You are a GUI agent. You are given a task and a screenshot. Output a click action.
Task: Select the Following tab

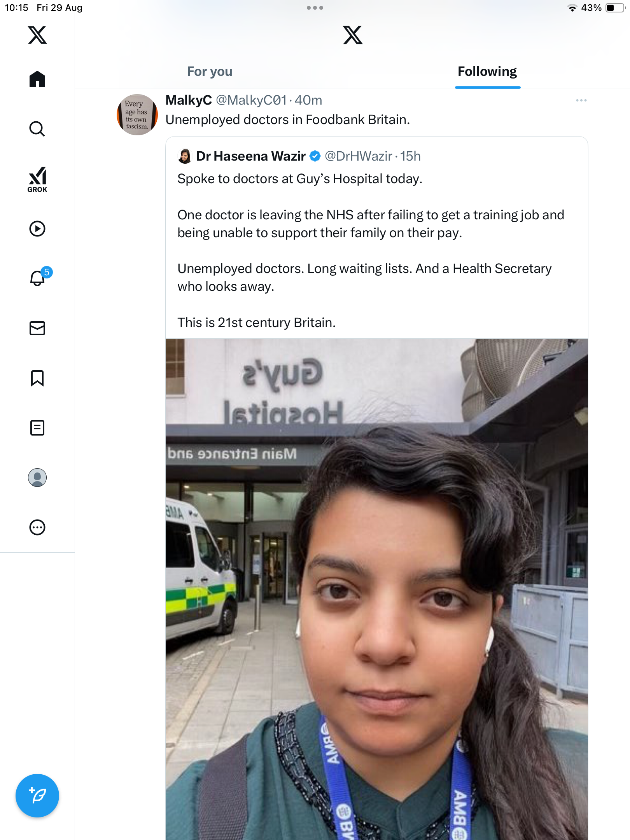(487, 72)
